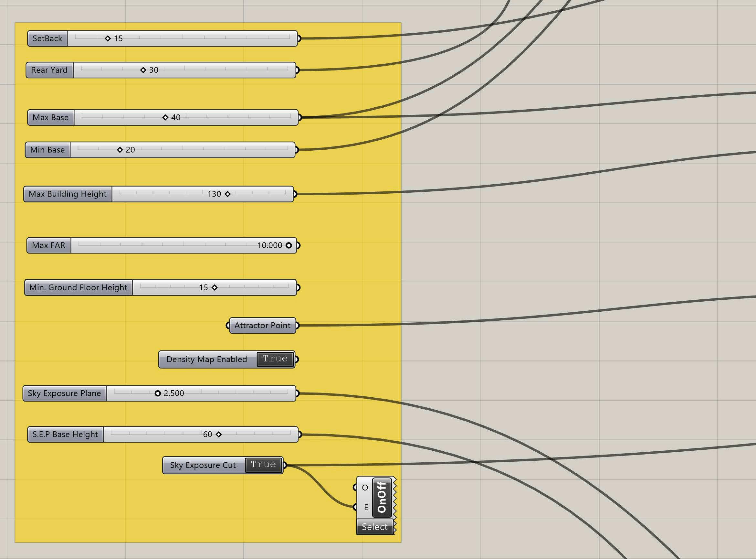Screen dimensions: 756x559
Task: Click Sky Exposure Plane slider handle at 2.500
Action: pyautogui.click(x=158, y=393)
